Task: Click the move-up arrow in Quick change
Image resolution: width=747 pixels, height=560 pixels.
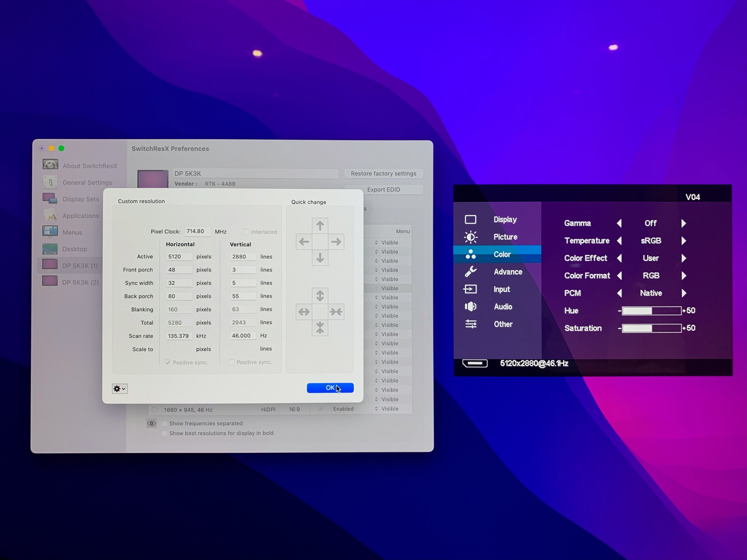Action: (320, 225)
